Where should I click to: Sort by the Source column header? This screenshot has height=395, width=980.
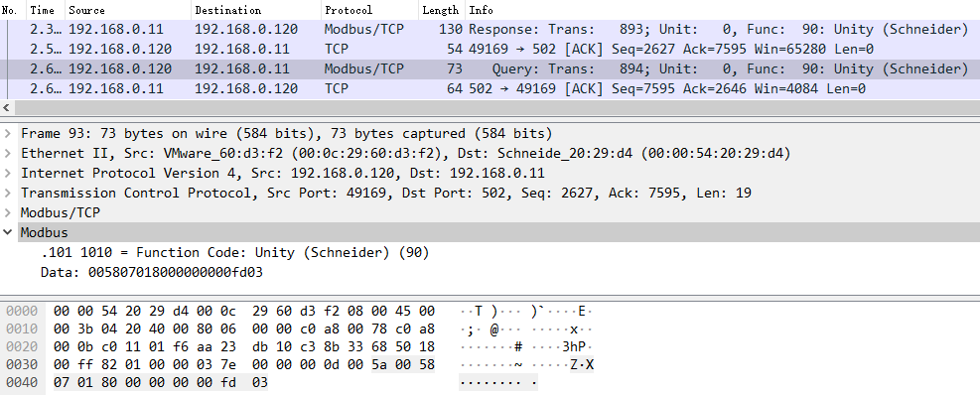[x=127, y=9]
